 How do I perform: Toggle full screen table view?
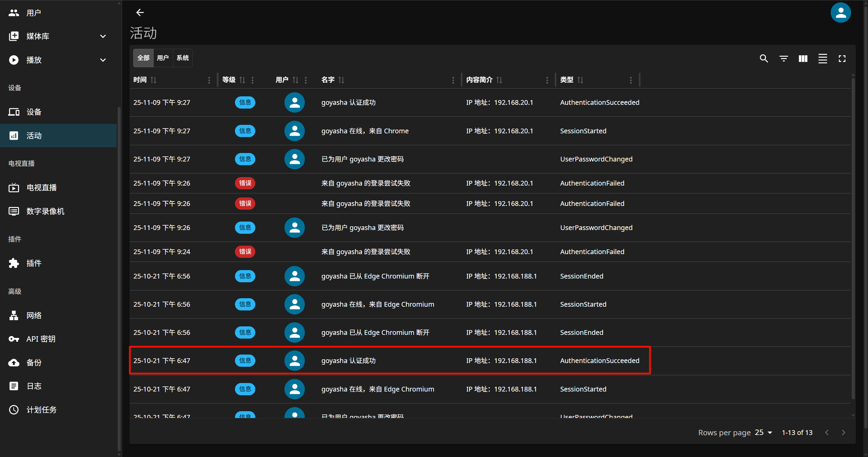(842, 58)
